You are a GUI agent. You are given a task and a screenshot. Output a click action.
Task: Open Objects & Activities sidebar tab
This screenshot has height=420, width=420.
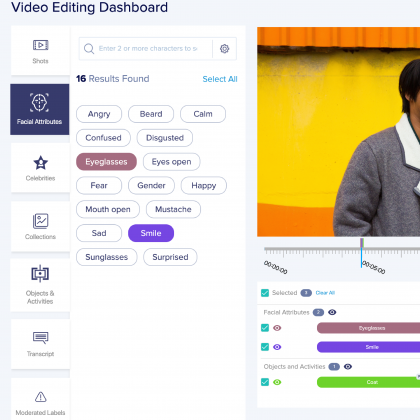[x=40, y=285]
